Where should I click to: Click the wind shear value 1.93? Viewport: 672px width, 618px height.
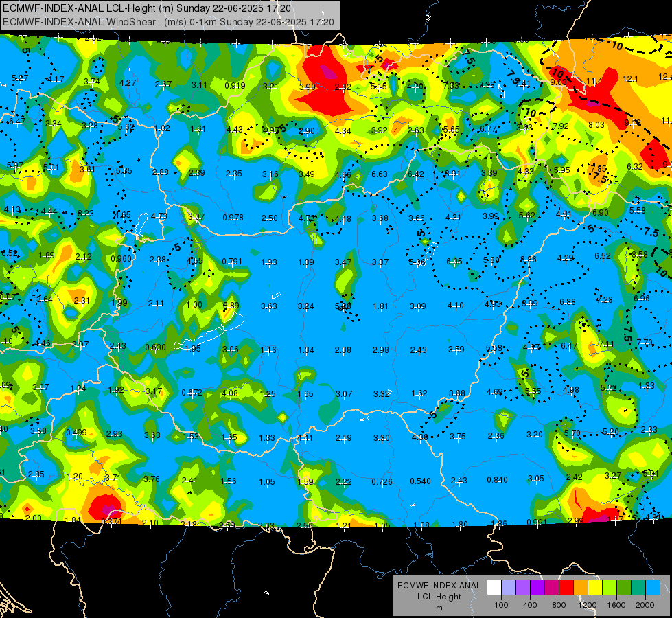click(x=268, y=262)
